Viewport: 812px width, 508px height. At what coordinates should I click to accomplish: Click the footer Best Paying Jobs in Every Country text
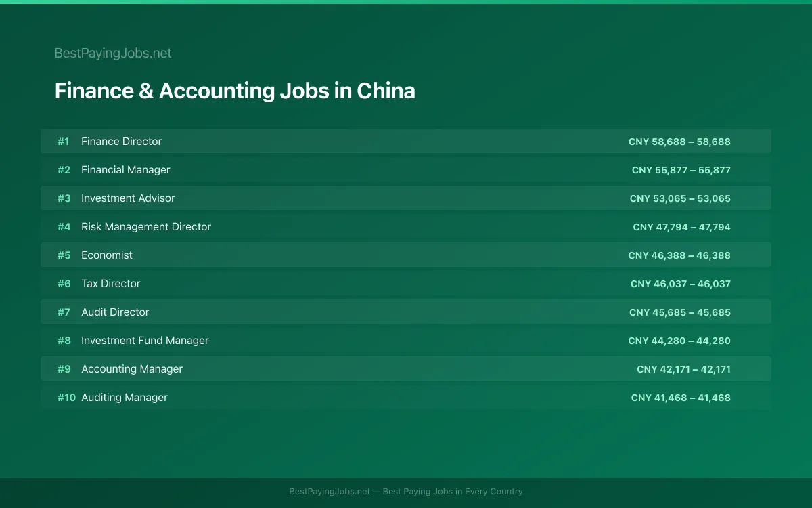point(453,492)
